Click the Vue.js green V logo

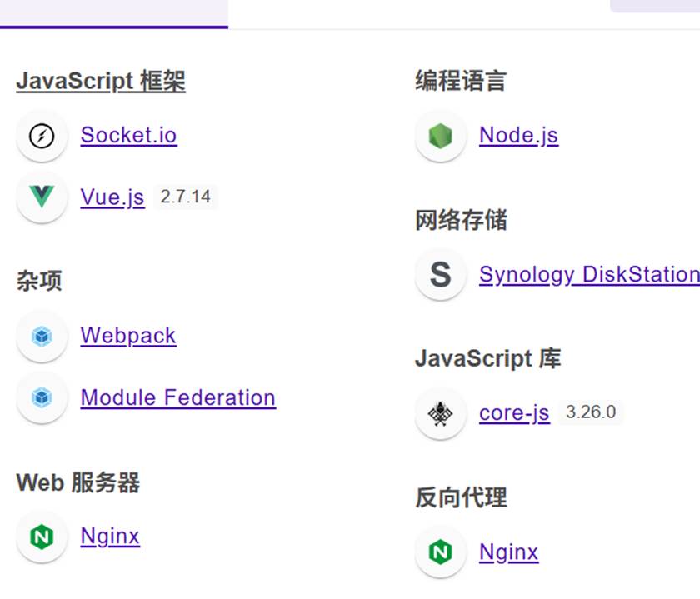[42, 197]
